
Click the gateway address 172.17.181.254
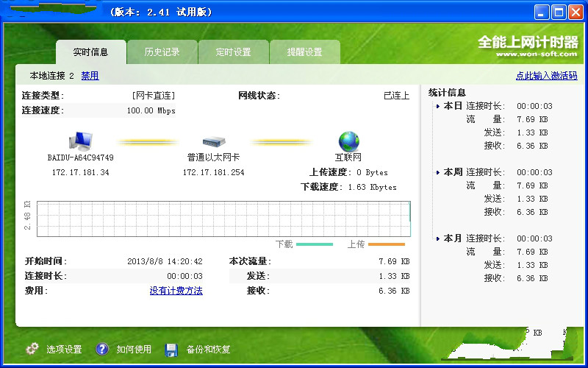pyautogui.click(x=213, y=172)
